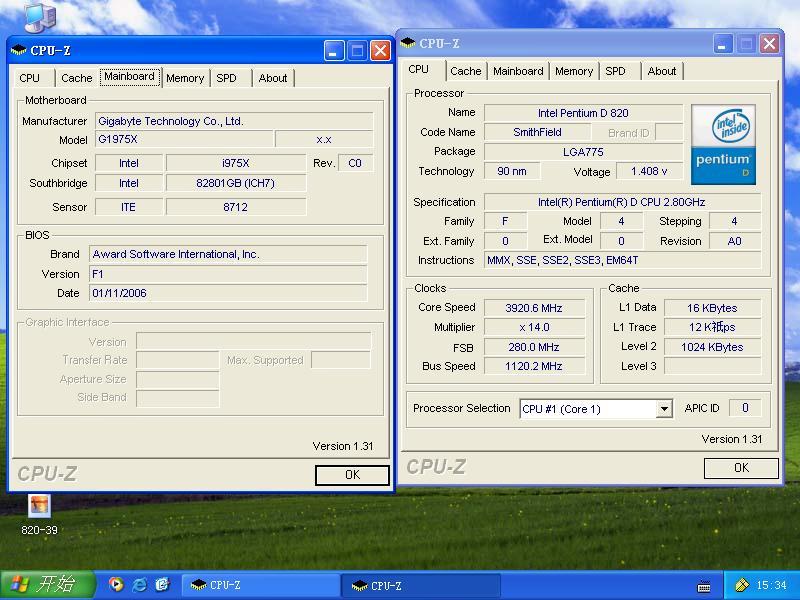
Task: Click Core Speed value 3920.6 MHz
Action: coord(534,308)
